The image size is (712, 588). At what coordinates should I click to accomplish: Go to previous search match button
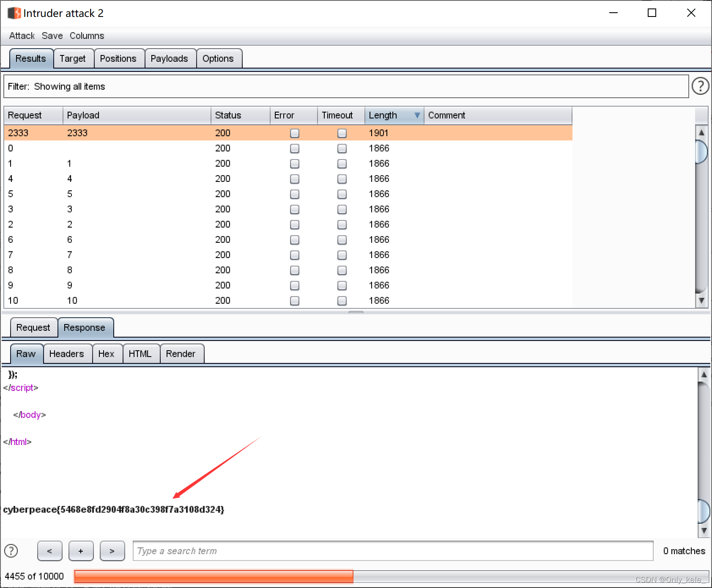49,551
